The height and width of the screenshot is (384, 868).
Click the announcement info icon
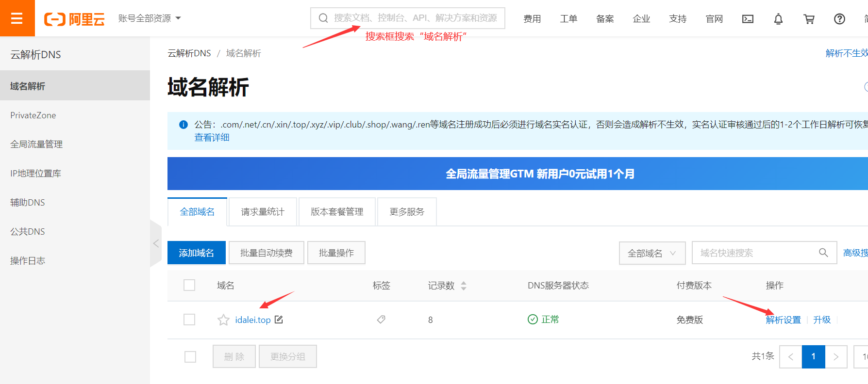(184, 125)
